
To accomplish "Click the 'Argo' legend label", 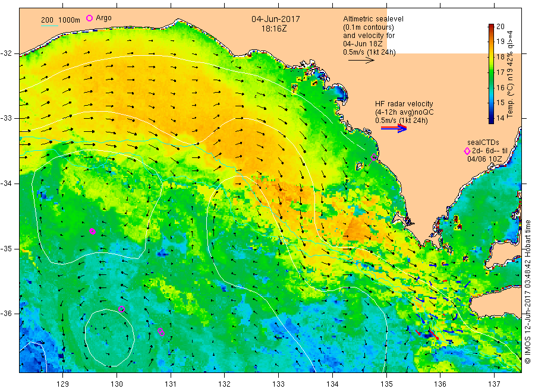I will point(103,18).
